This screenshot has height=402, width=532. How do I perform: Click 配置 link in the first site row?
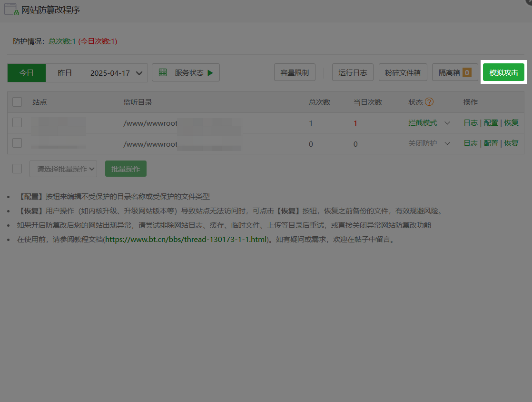tap(491, 123)
